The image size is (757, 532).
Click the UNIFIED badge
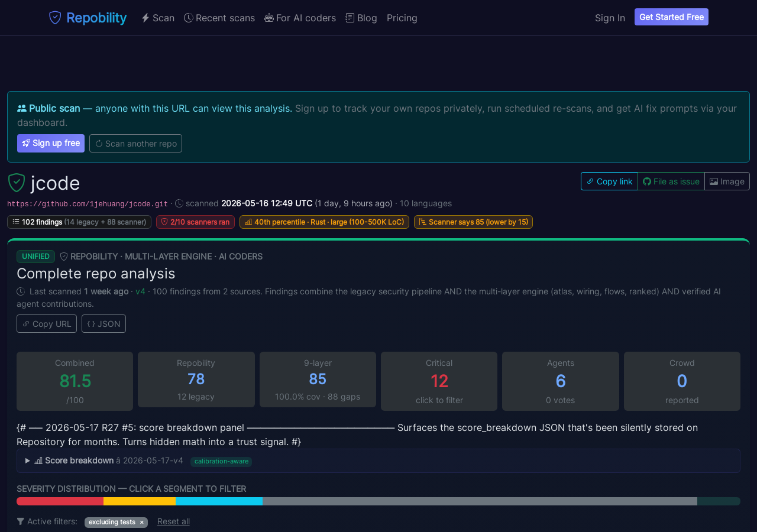[x=35, y=256]
